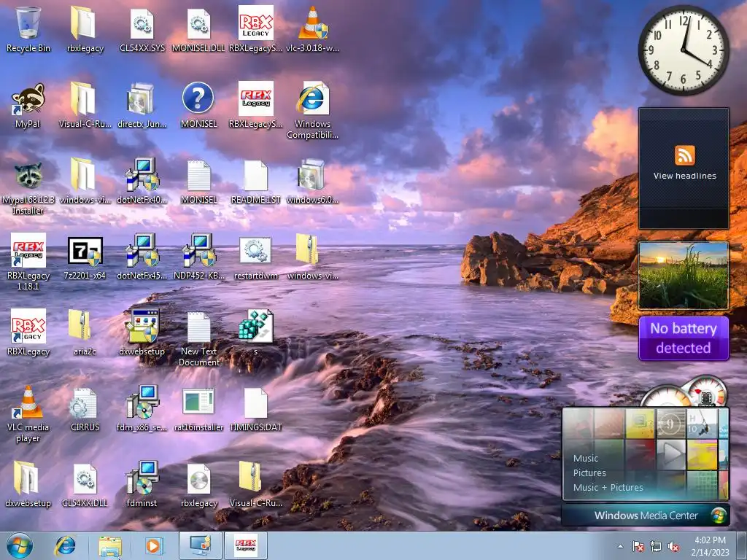Open the Windows Start menu orb

tap(19, 545)
